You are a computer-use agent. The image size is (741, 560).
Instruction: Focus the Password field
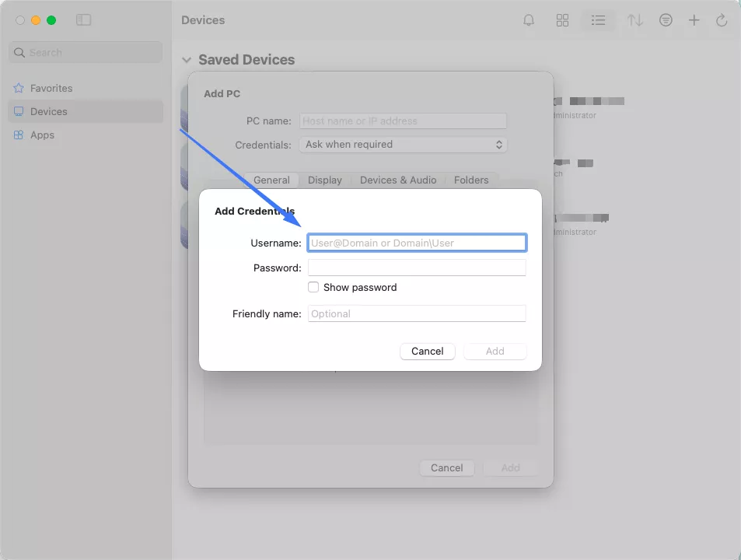pos(417,268)
